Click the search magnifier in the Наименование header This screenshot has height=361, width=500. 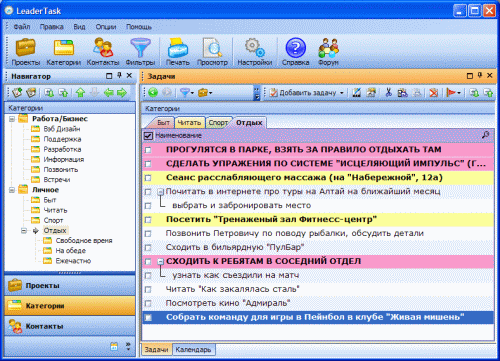pos(486,135)
